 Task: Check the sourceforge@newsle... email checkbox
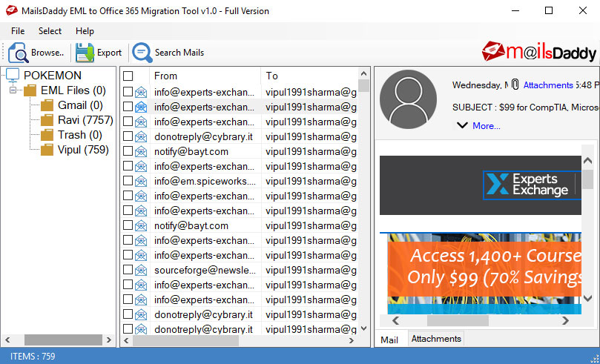click(x=128, y=270)
